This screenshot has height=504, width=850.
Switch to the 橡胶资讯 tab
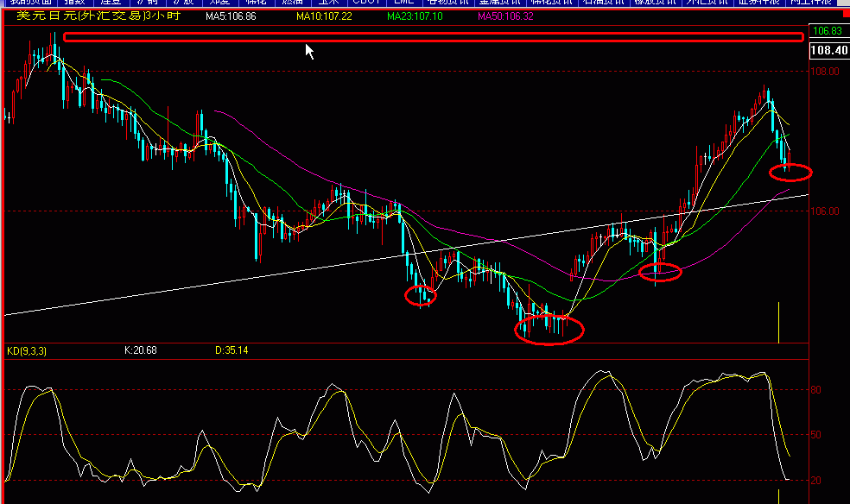[x=656, y=3]
